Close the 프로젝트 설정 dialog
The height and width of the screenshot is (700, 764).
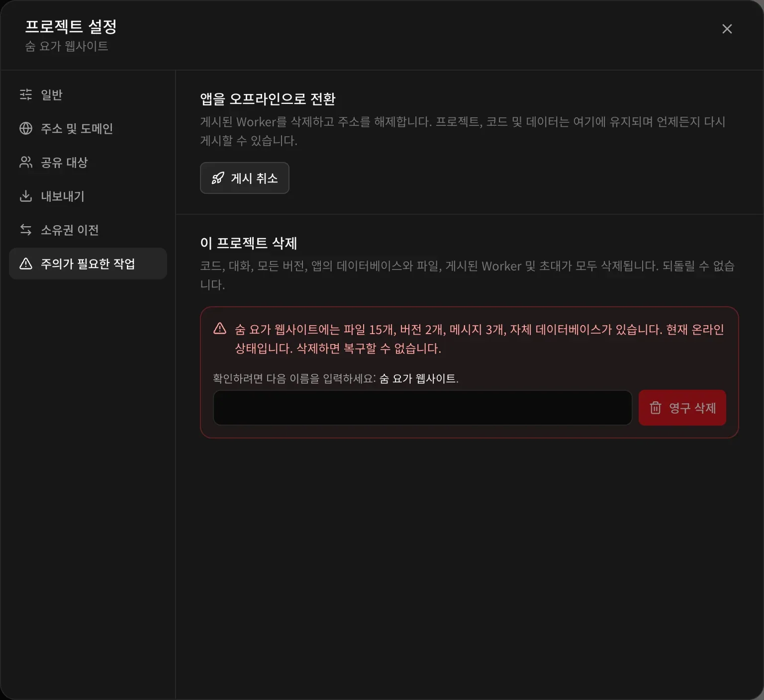(727, 29)
